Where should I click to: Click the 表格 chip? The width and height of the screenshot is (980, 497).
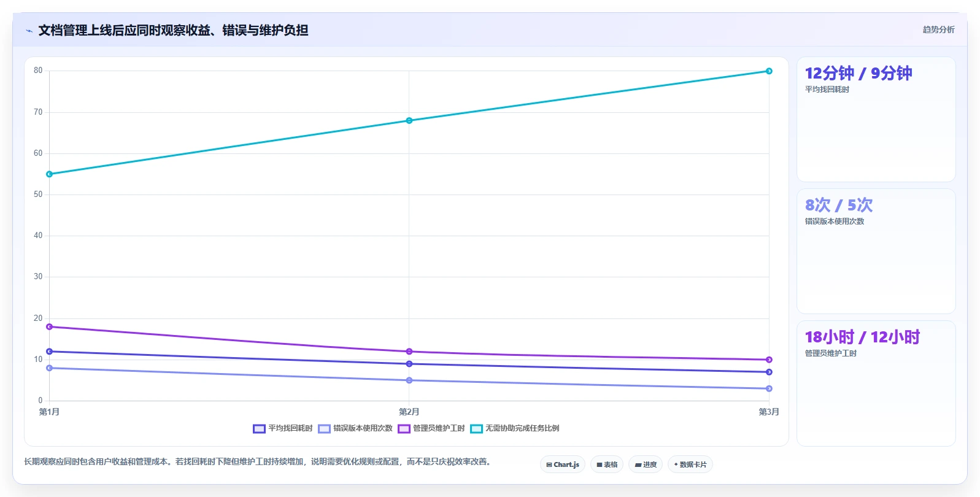[607, 464]
